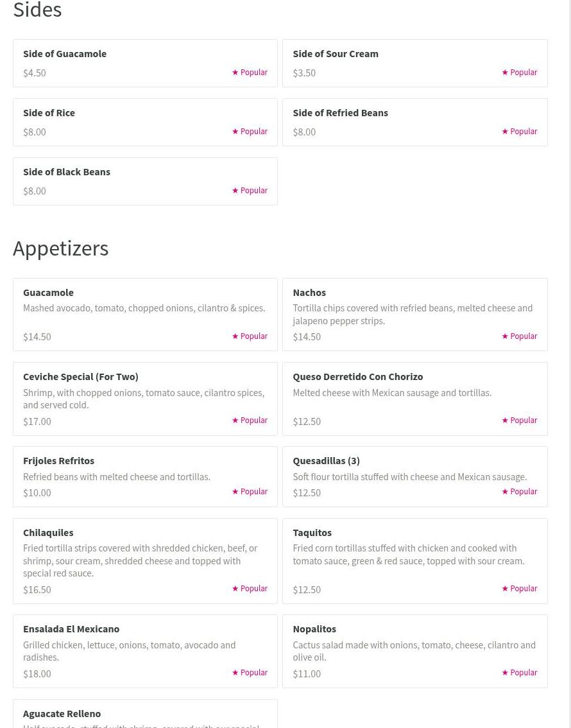Open the Frijoles Refritos item card
Image resolution: width=571 pixels, height=728 pixels.
(x=58, y=461)
